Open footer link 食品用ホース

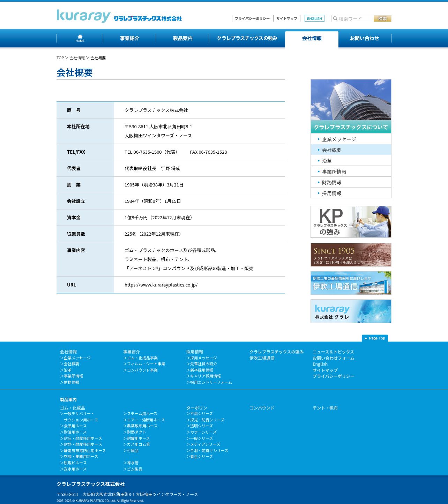point(73,426)
